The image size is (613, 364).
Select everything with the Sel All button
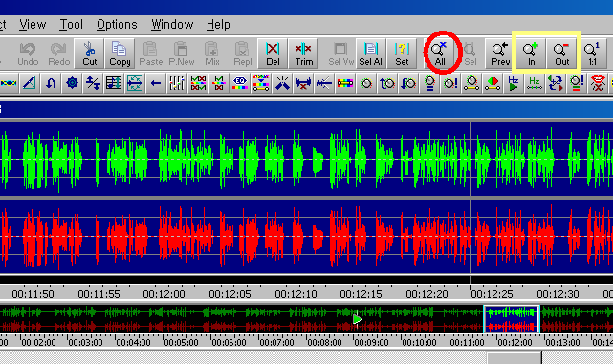pos(371,54)
